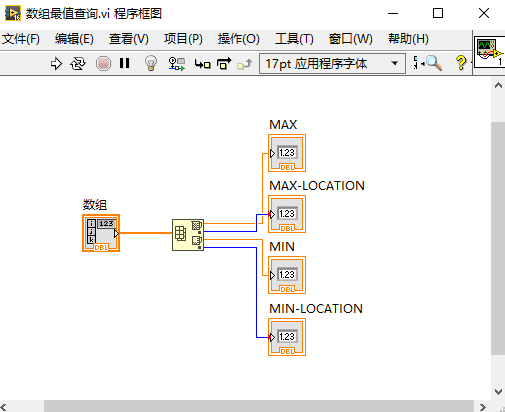Toggle Retain Wire Values button
The height and width of the screenshot is (412, 505).
point(177,63)
